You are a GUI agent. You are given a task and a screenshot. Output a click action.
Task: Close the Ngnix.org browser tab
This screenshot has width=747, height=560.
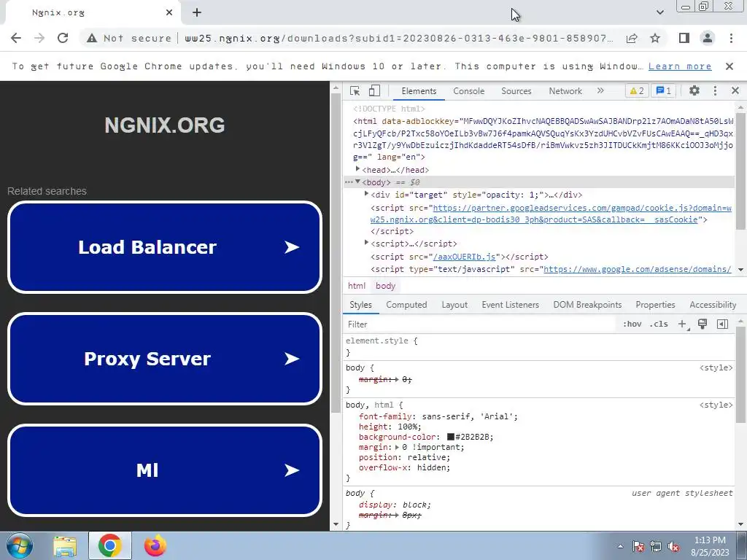coord(169,13)
